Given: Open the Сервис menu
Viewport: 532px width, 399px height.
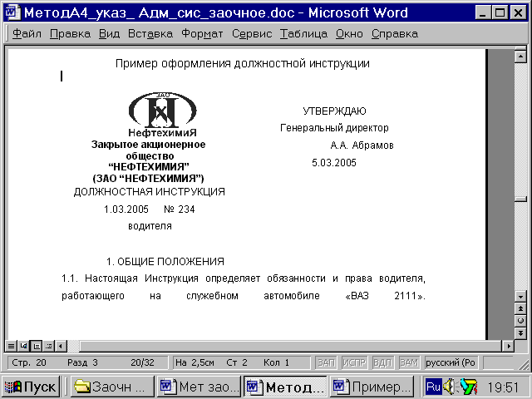Looking at the screenshot, I should point(252,34).
